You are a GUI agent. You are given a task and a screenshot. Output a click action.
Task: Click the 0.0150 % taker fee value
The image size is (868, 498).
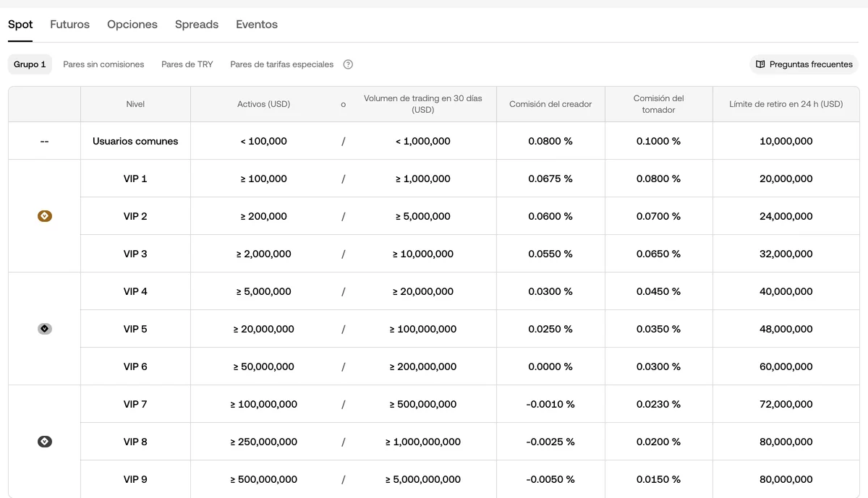coord(659,479)
